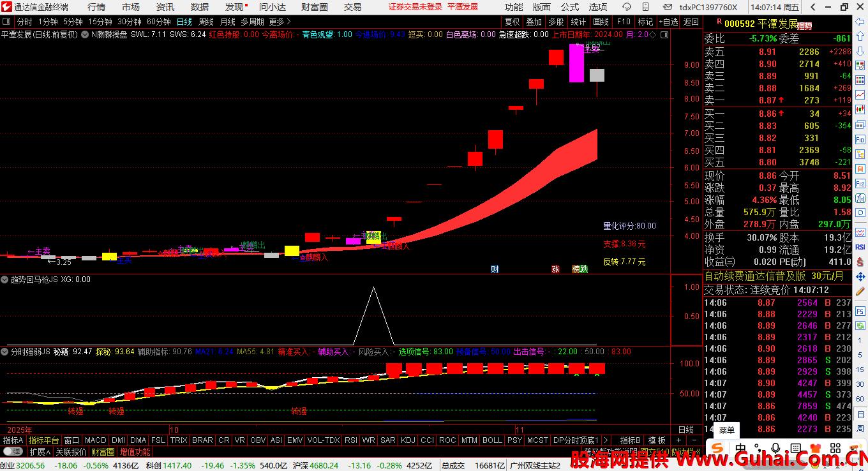Select the MACD indicator tab

pyautogui.click(x=95, y=440)
